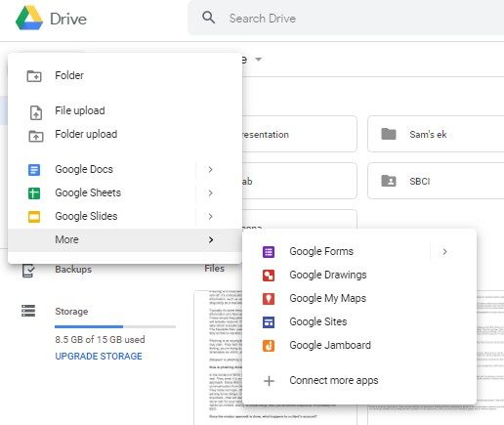This screenshot has height=425, width=504.
Task: Expand the Google Forms submenu arrow
Action: [444, 252]
